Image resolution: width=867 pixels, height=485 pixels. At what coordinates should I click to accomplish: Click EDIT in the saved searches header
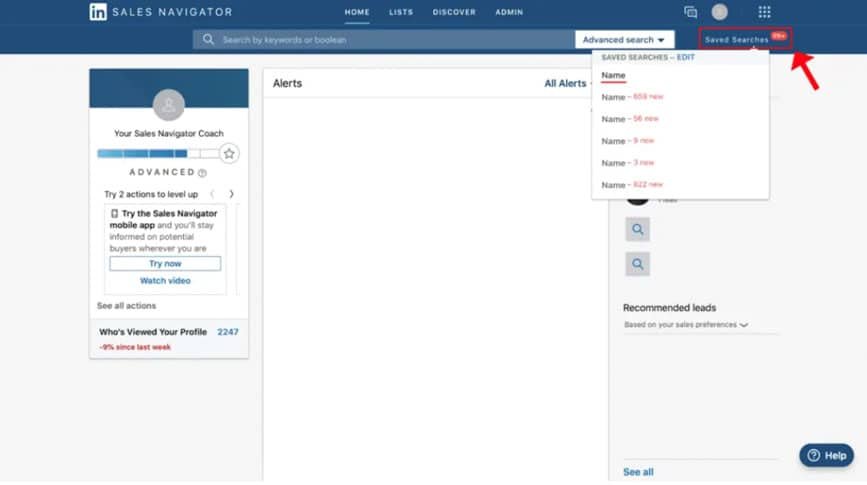tap(685, 57)
